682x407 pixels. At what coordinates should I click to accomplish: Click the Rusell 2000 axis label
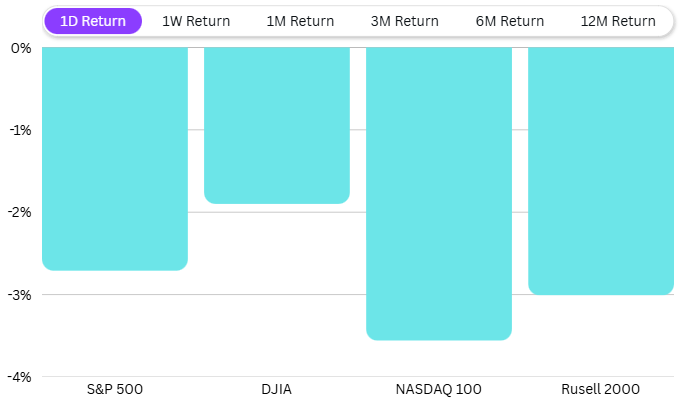coord(601,389)
